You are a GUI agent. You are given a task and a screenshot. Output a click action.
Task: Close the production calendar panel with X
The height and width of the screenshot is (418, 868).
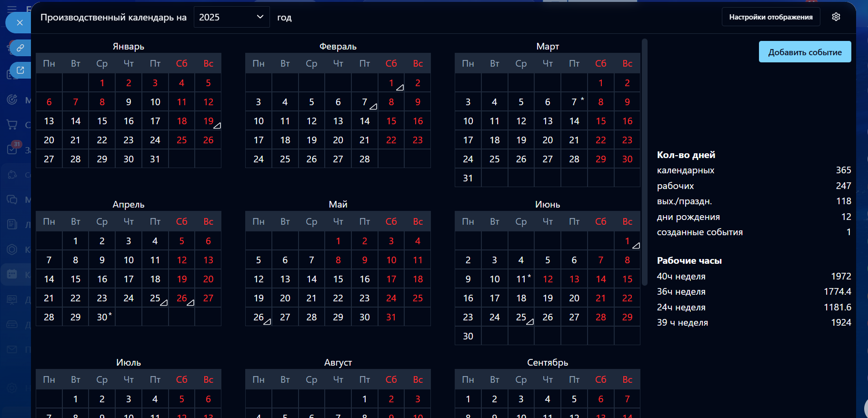point(20,22)
